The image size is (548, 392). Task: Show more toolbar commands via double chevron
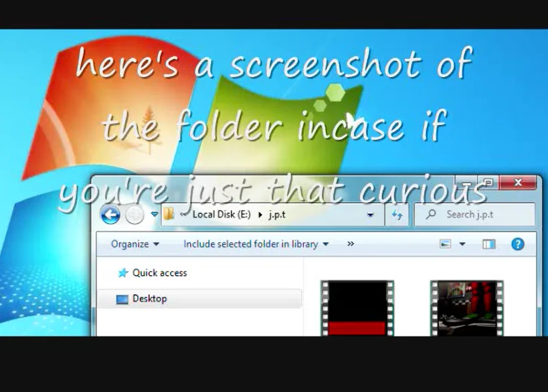point(351,243)
